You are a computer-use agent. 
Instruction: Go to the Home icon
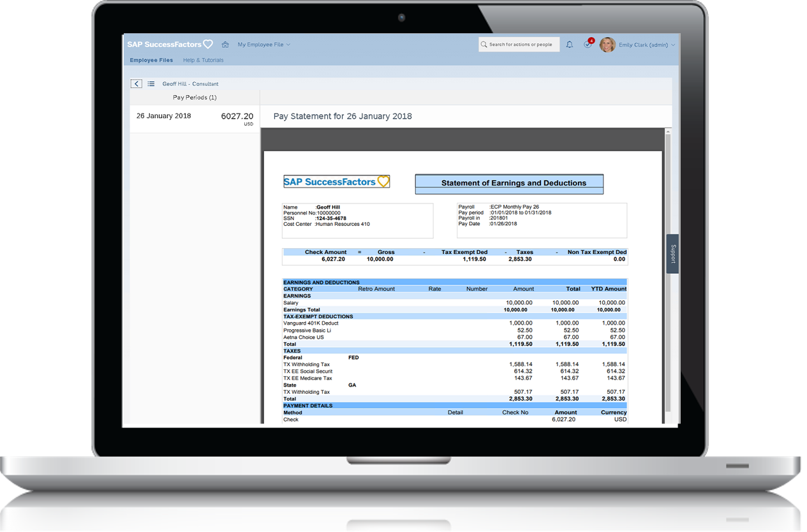tap(225, 45)
